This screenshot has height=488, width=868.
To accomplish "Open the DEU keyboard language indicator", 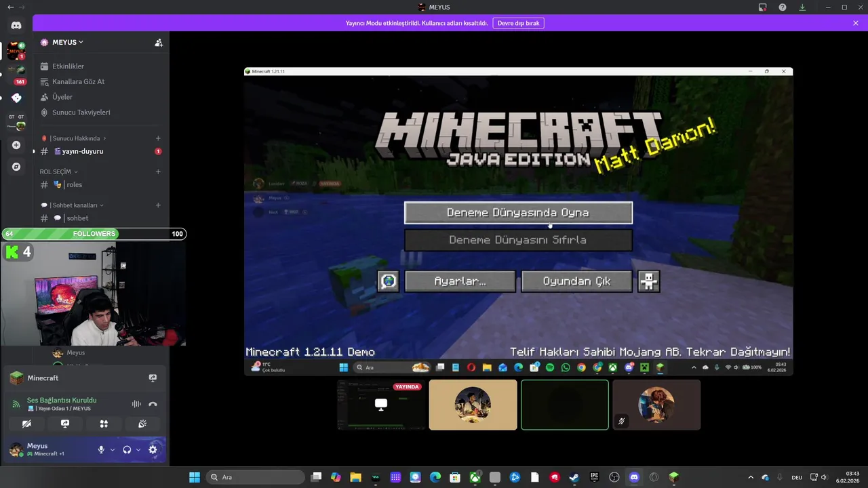I will coord(797,477).
